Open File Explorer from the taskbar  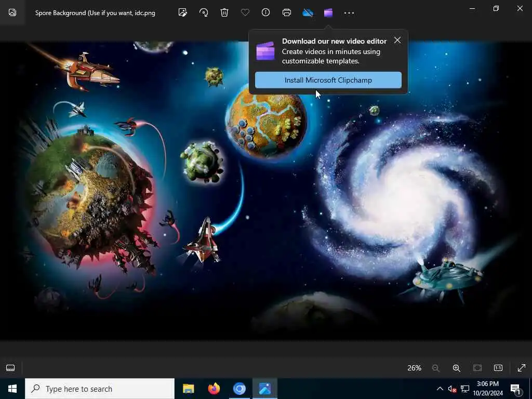coord(188,389)
